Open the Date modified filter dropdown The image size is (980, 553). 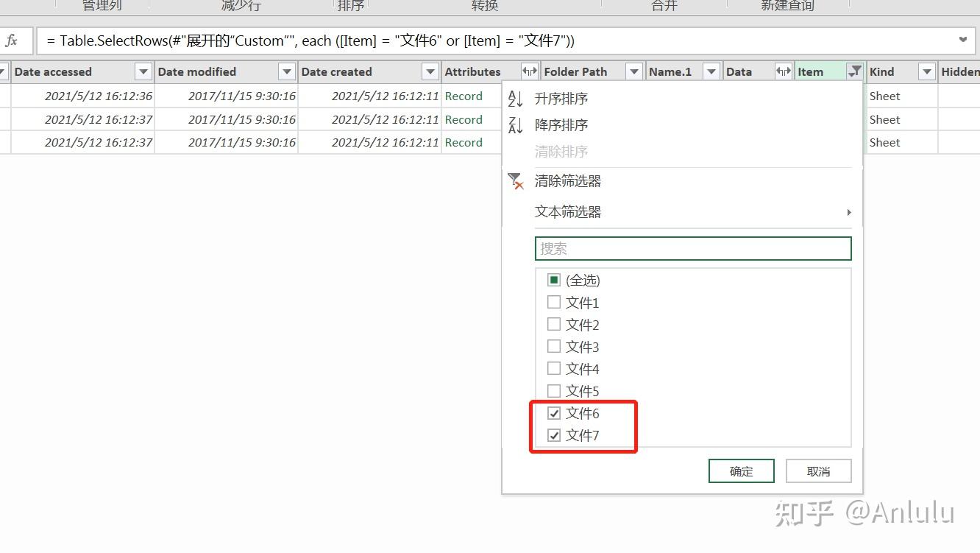point(287,71)
